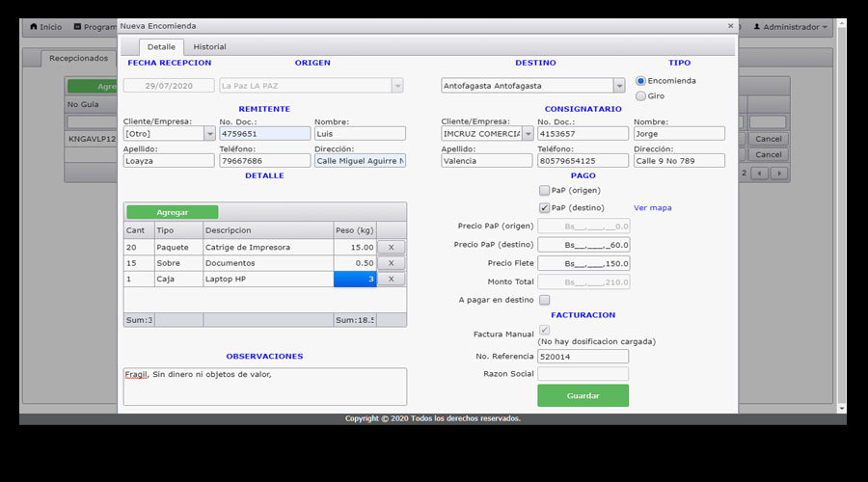Expand the Origen La Paz dropdown arrow

(x=397, y=86)
